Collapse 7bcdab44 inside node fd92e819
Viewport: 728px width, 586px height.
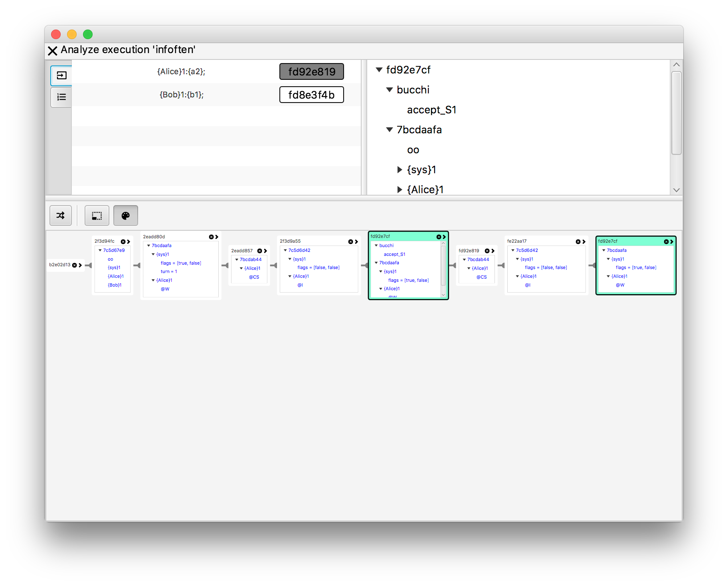point(464,259)
